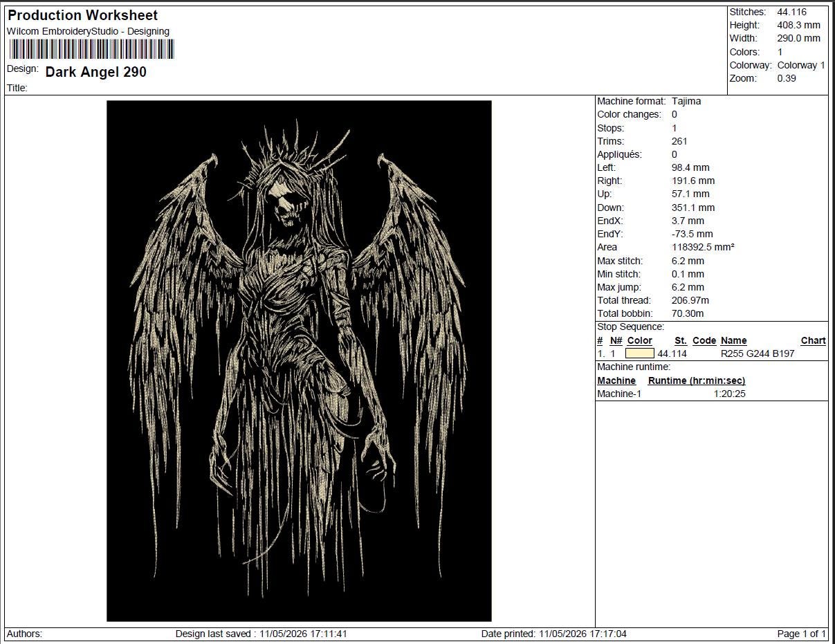Click the thread color swatch in Stop Sequence
The height and width of the screenshot is (644, 835).
pyautogui.click(x=639, y=353)
